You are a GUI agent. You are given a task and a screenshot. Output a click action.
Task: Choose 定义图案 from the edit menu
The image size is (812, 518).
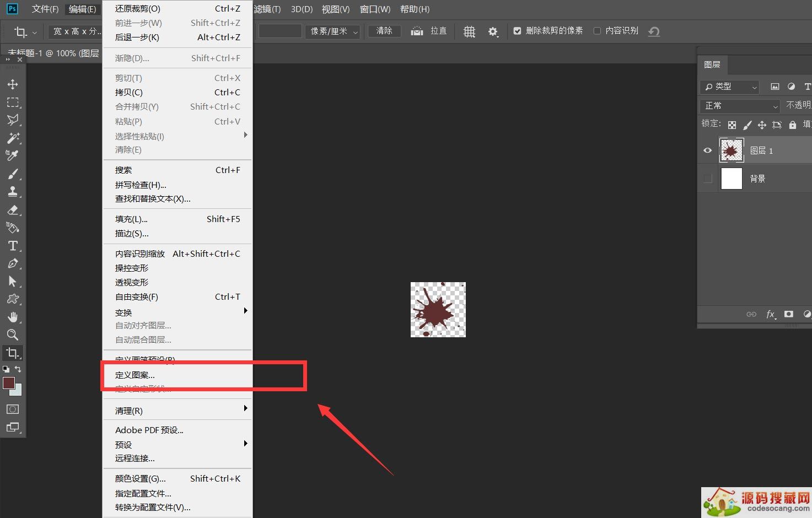[135, 375]
